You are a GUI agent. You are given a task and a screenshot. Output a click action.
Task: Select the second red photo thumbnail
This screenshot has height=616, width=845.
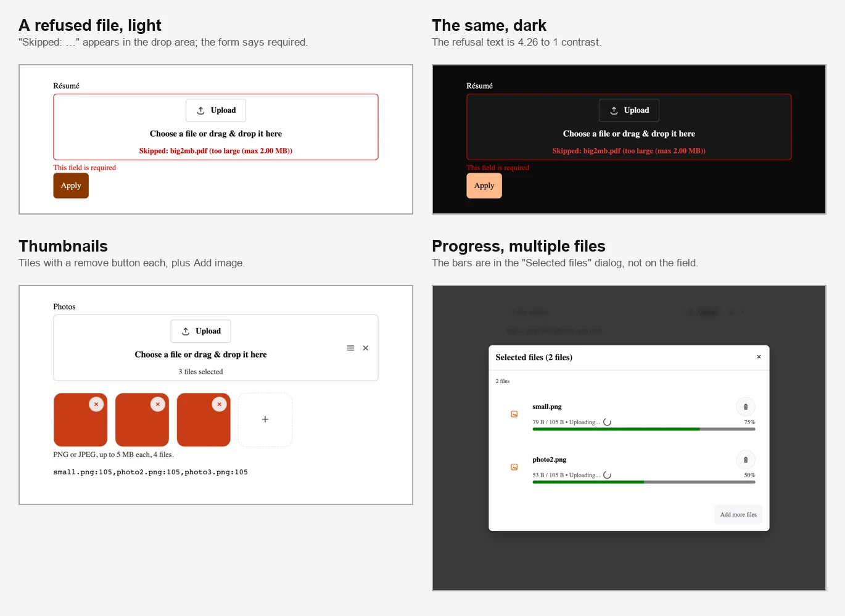(x=142, y=420)
